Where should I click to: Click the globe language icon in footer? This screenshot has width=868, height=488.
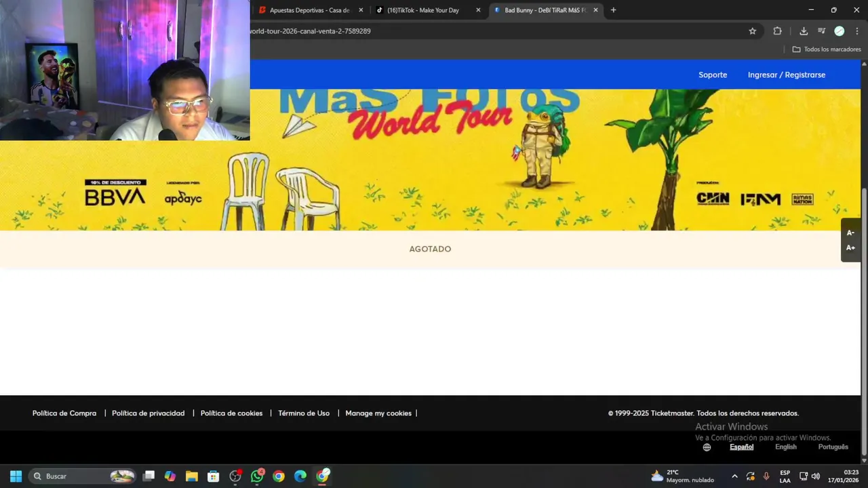click(707, 447)
